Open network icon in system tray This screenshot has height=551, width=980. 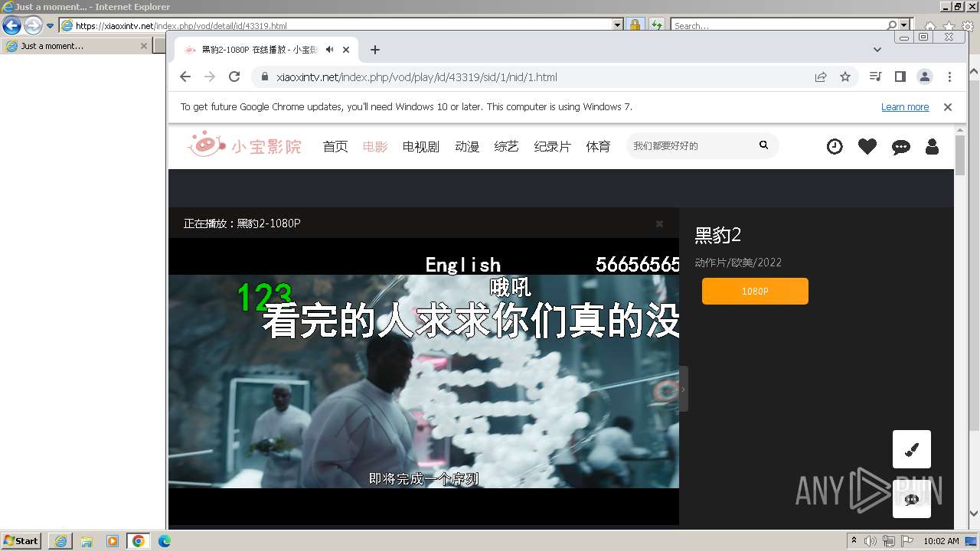click(x=889, y=541)
